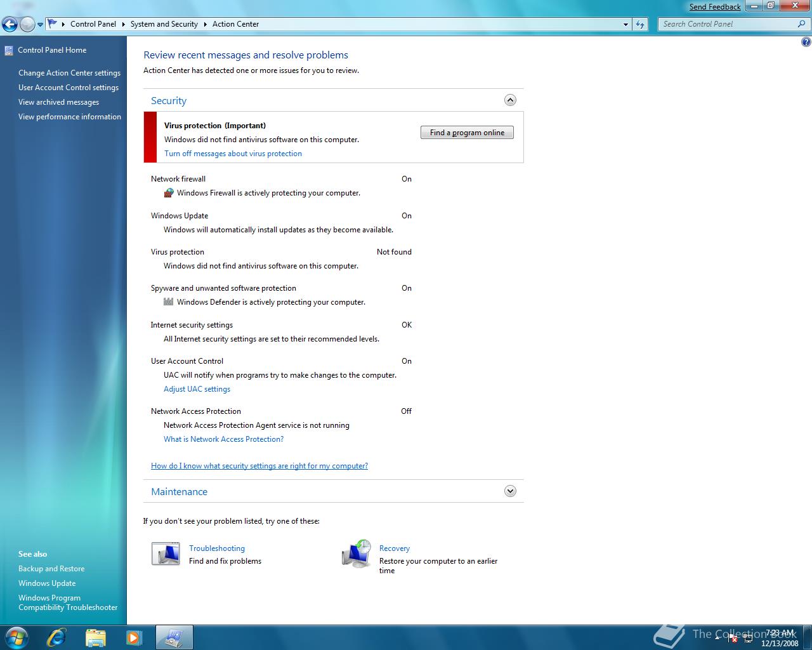Open How do I know security settings link
The height and width of the screenshot is (650, 812).
[x=259, y=466]
